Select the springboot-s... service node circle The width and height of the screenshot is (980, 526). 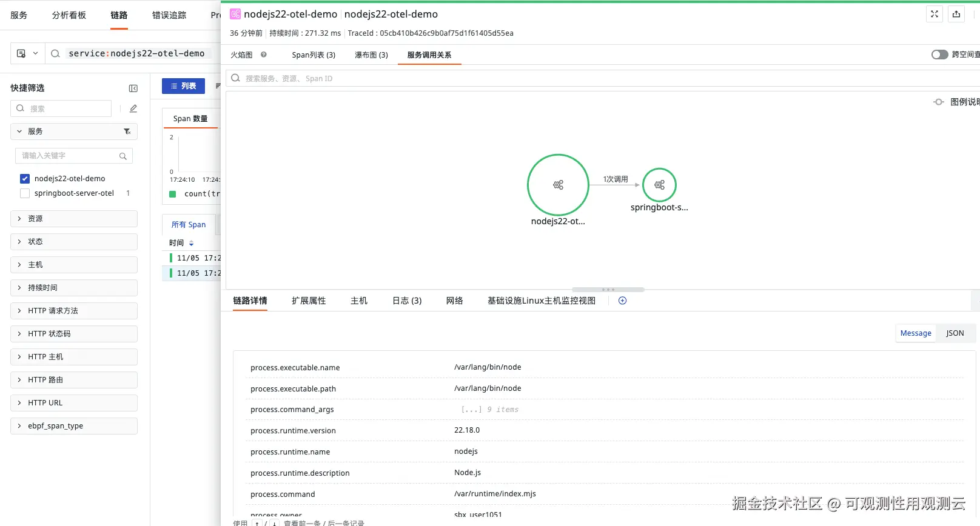pos(659,185)
